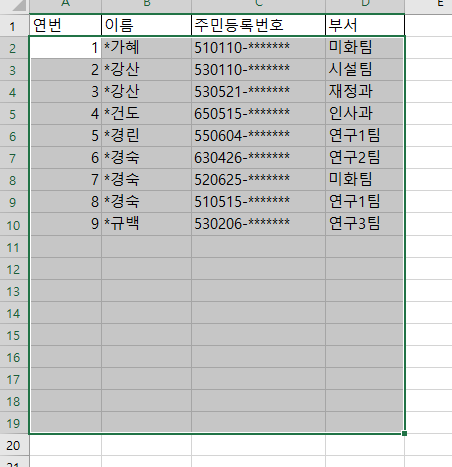Click the serial number cell 9
Image resolution: width=452 pixels, height=467 pixels.
[65, 224]
